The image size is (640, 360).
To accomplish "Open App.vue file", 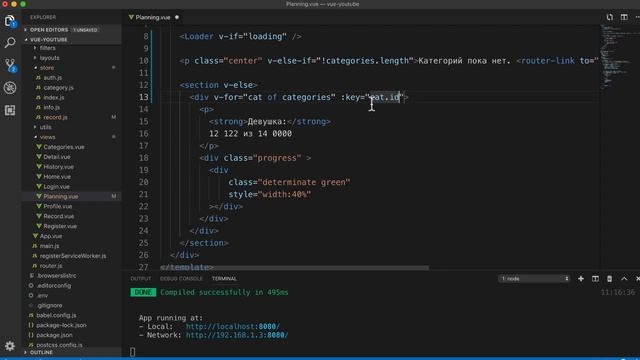I will (x=51, y=236).
